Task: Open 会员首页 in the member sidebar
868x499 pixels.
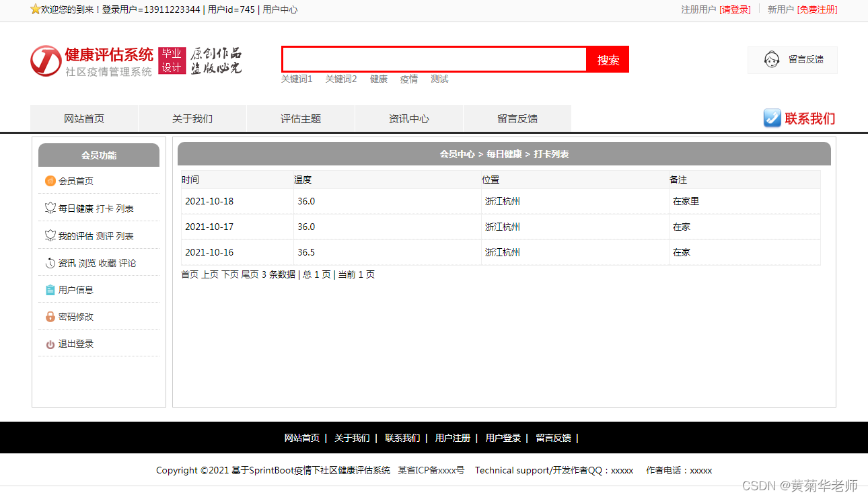Action: point(76,181)
